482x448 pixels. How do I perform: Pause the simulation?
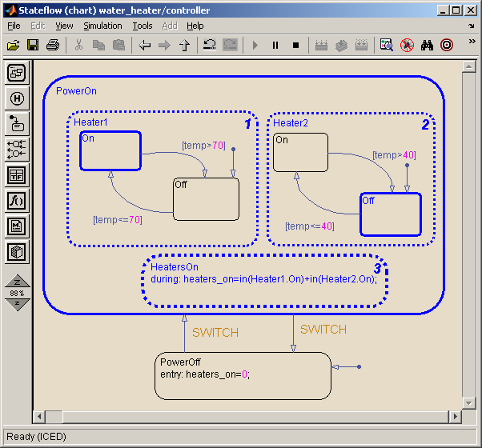point(275,46)
